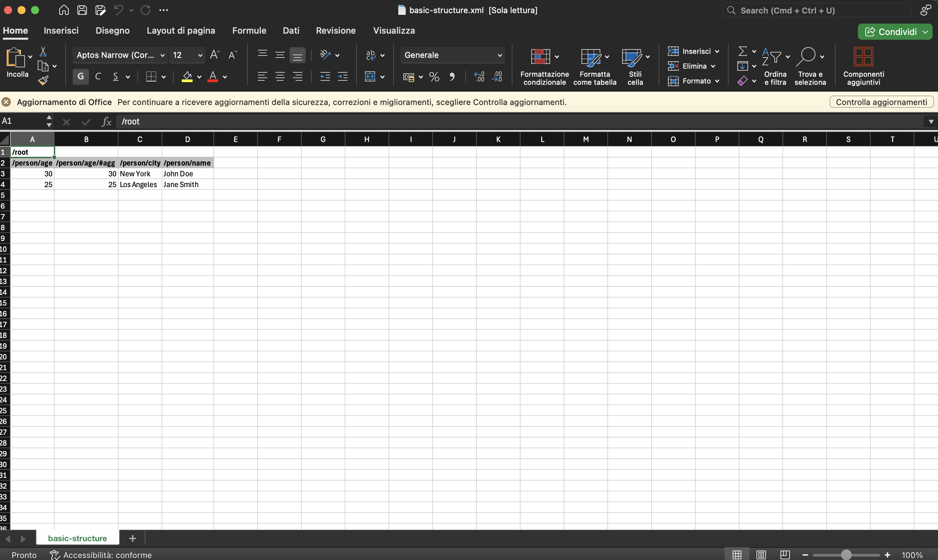Decrease font size with small A icon

[233, 55]
